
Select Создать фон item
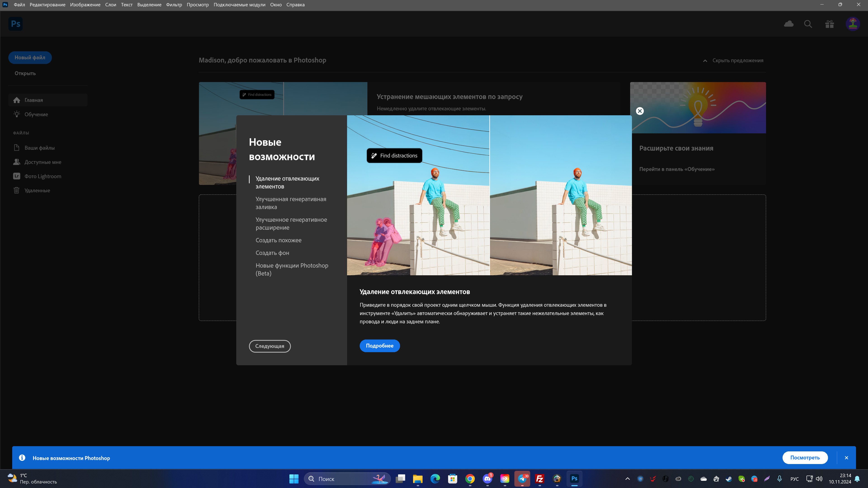point(272,252)
